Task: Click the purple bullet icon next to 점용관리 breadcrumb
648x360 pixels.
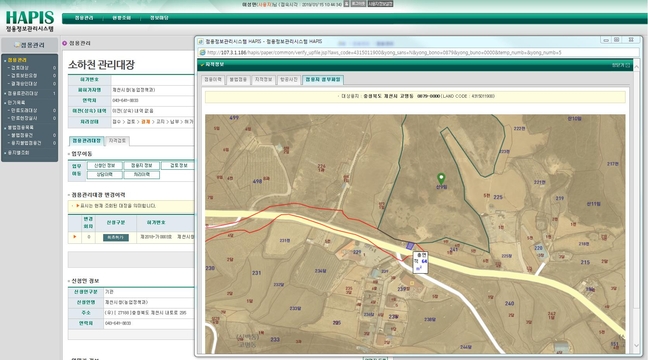Action: [64, 43]
